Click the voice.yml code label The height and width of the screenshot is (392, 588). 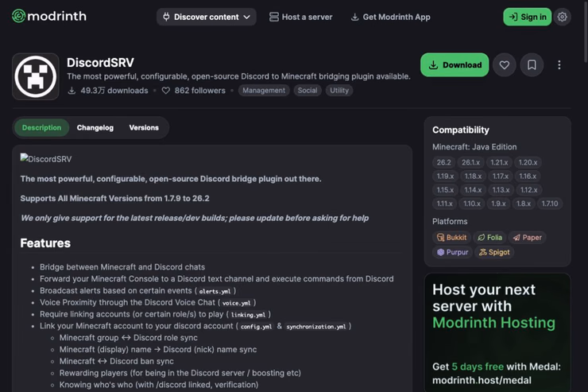click(x=236, y=303)
